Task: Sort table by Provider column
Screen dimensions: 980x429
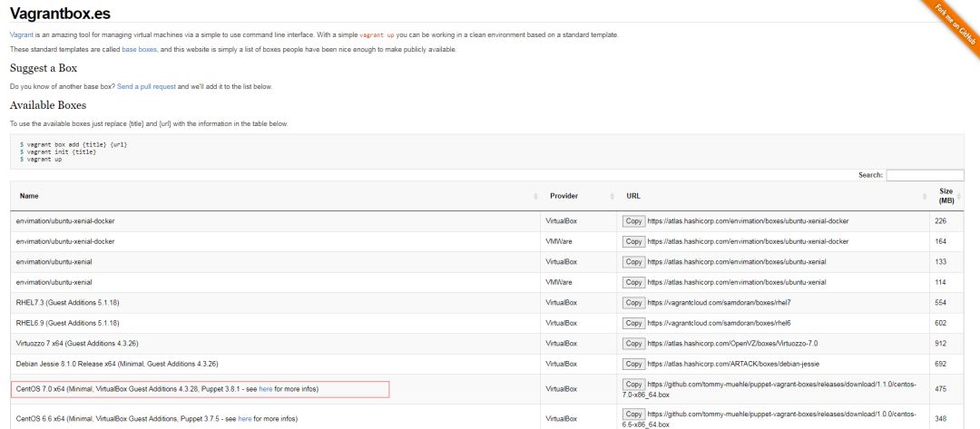Action: (x=578, y=196)
